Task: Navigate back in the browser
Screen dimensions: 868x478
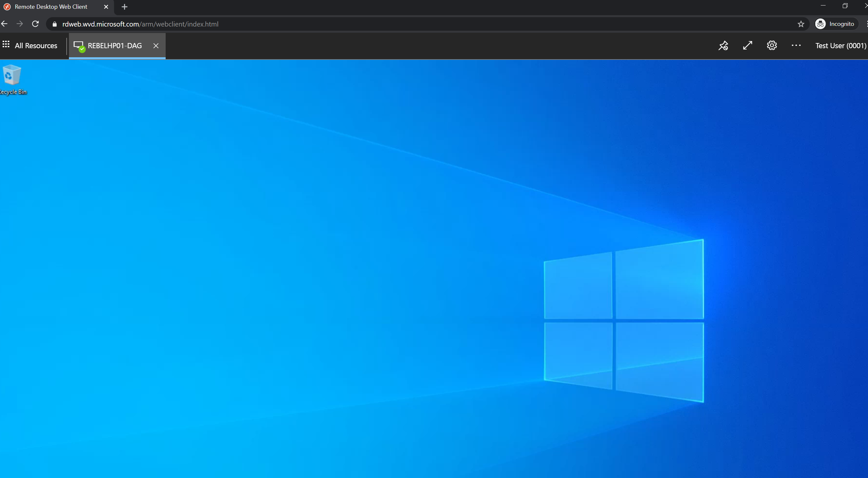Action: [x=5, y=24]
